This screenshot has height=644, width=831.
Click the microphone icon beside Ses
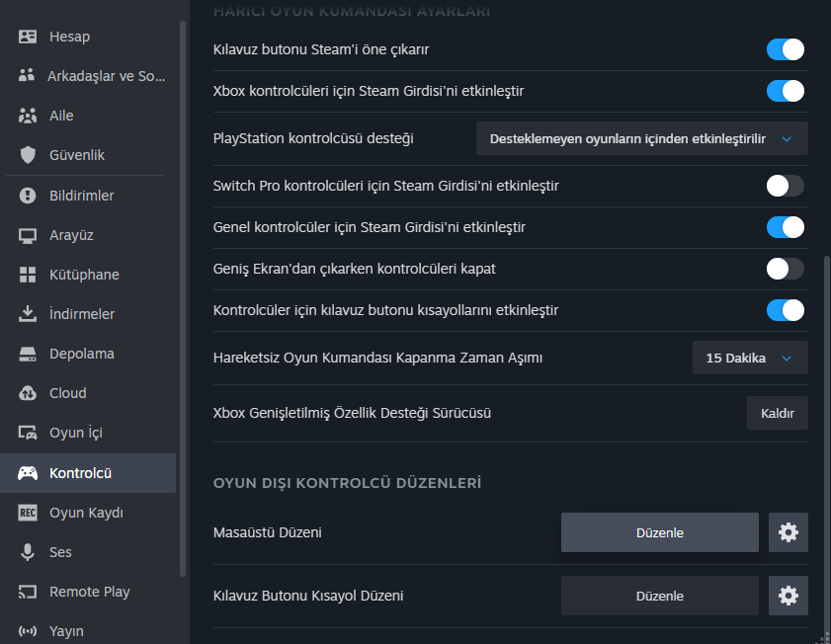tap(28, 552)
